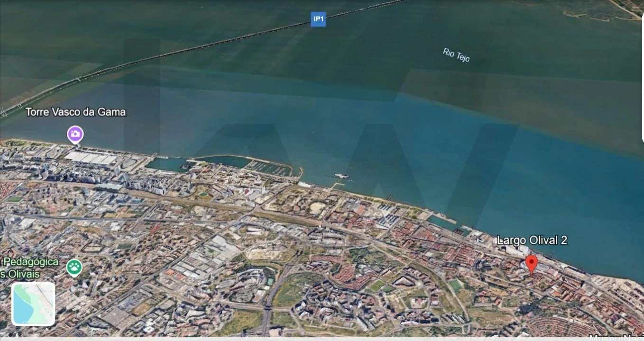This screenshot has width=644, height=341.
Task: Click the enclosed water basin left of the marina
Action: [166, 164]
